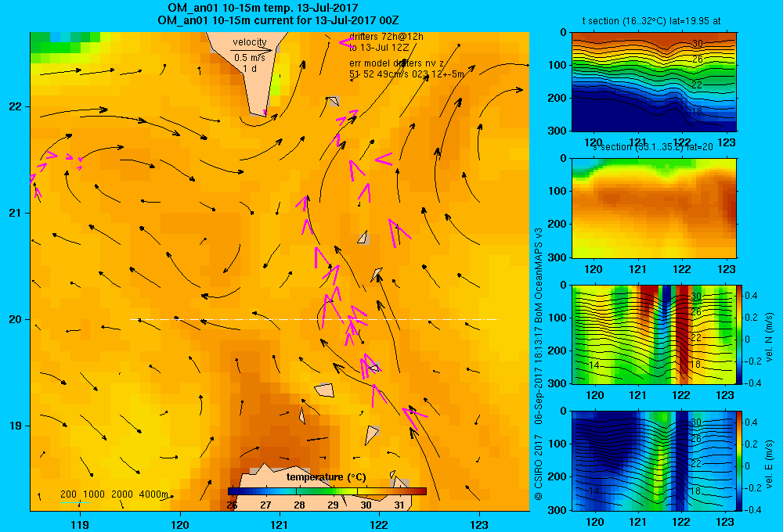Click the 'drifters 72h@12h' annotation

(386, 37)
